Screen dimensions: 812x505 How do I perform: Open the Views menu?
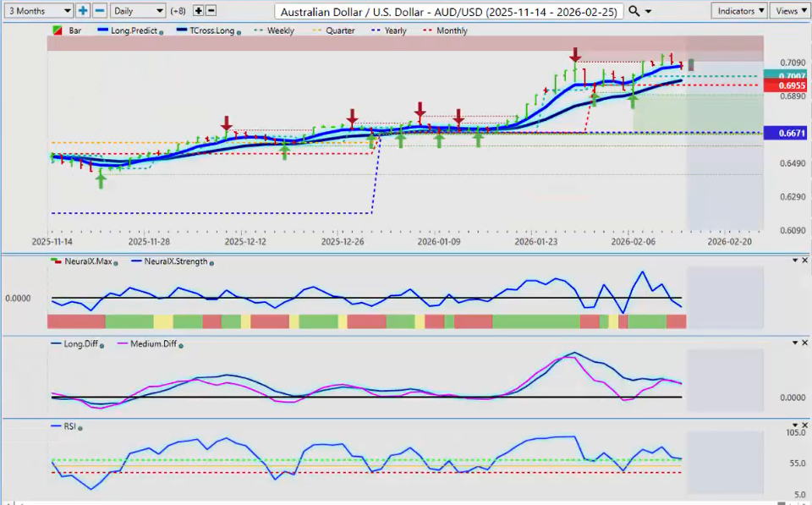[x=789, y=11]
